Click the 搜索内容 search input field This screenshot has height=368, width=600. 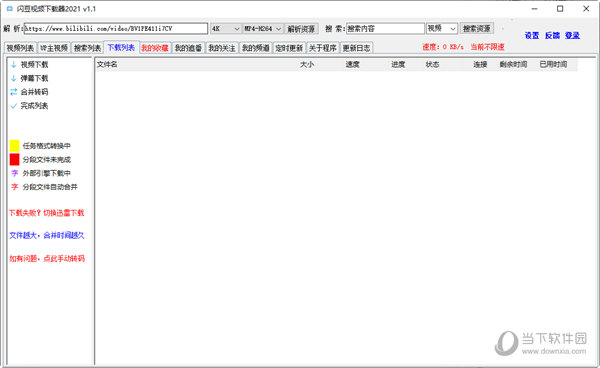[385, 29]
